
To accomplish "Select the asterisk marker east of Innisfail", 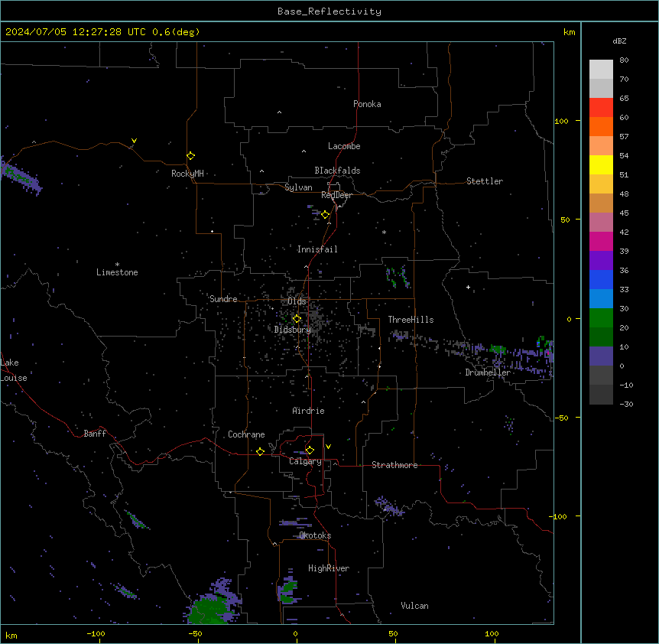I will 384,232.
